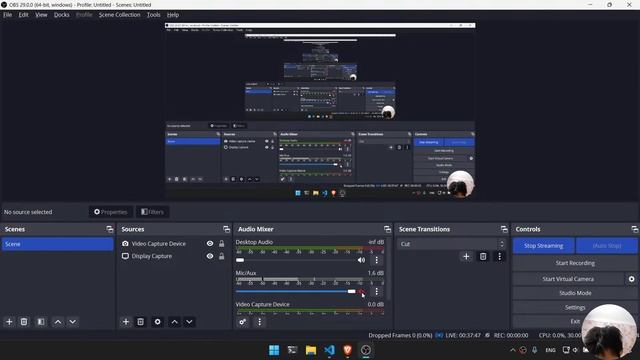Open Settings from Controls panel
640x360 pixels.
click(x=575, y=307)
